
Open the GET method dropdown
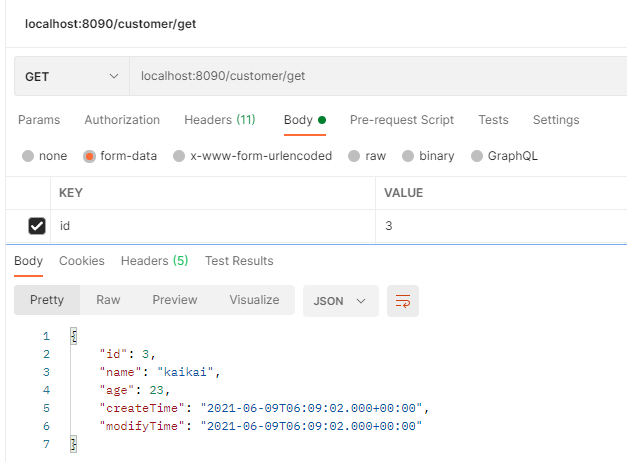point(72,76)
